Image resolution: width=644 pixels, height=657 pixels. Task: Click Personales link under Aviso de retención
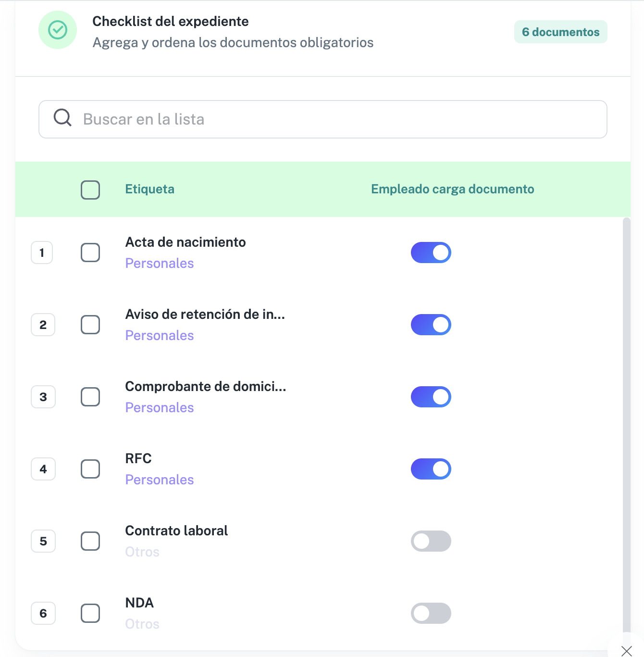click(160, 335)
